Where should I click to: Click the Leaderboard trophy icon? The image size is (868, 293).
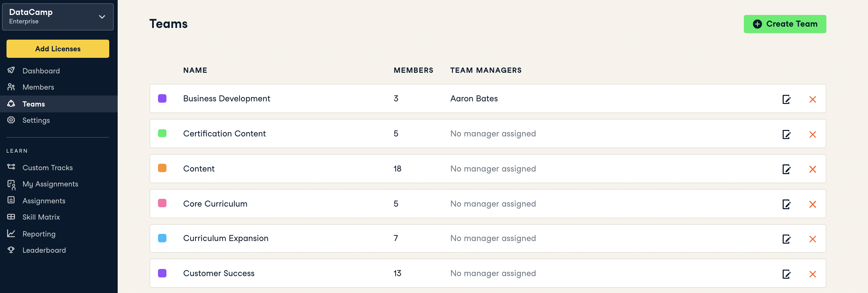click(11, 250)
